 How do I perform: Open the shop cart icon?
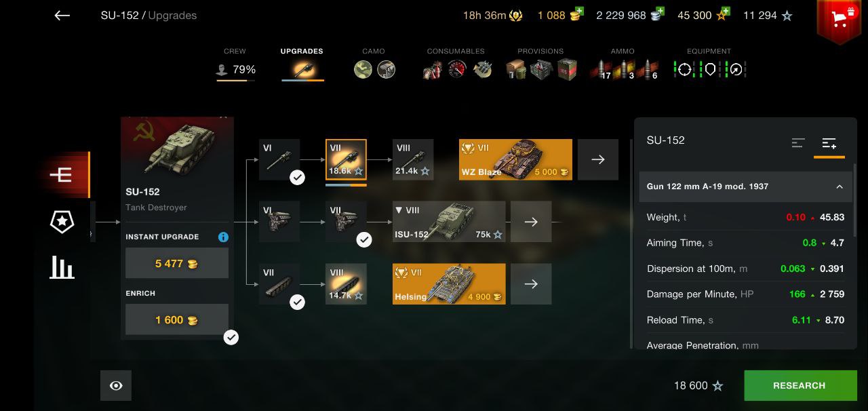tap(840, 20)
